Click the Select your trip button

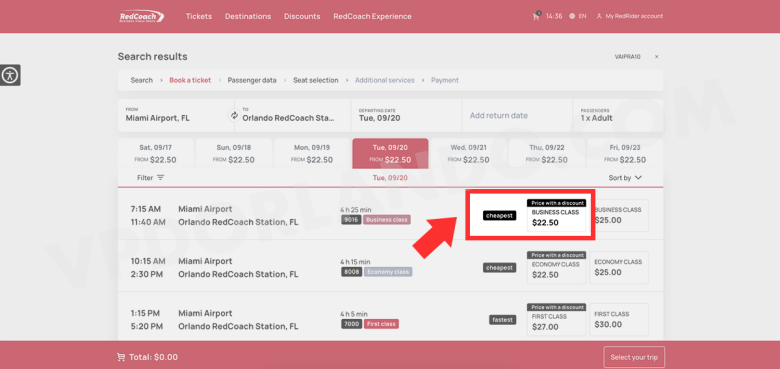[x=634, y=357]
